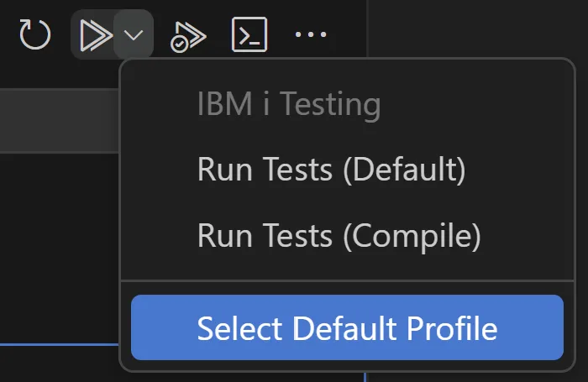
Task: Click the vertical divider right of the toolbar
Action: click(367, 28)
